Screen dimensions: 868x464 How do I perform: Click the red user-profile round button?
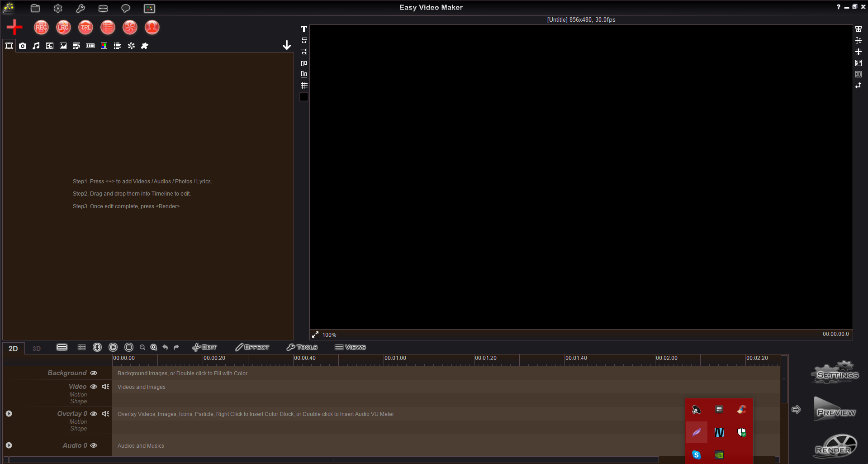click(x=152, y=27)
